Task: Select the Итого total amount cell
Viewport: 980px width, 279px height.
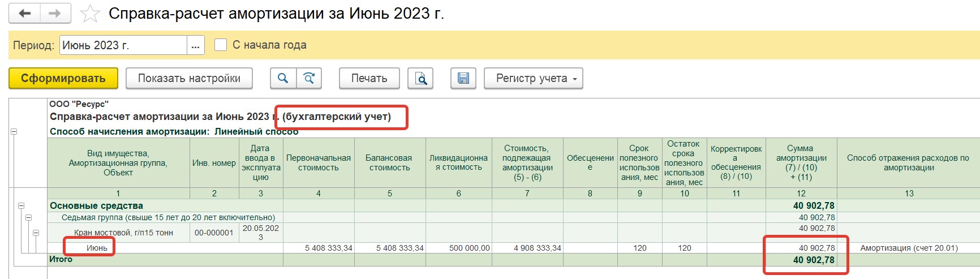Action: tap(801, 260)
